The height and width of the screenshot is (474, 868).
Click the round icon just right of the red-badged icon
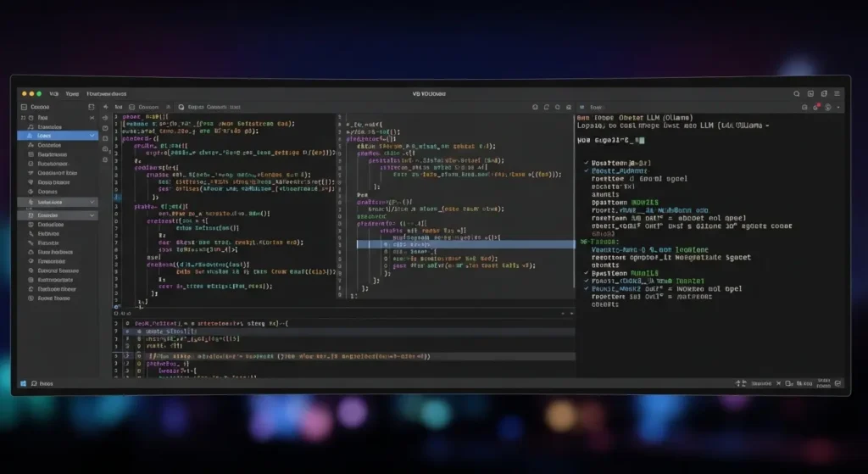[x=827, y=108]
